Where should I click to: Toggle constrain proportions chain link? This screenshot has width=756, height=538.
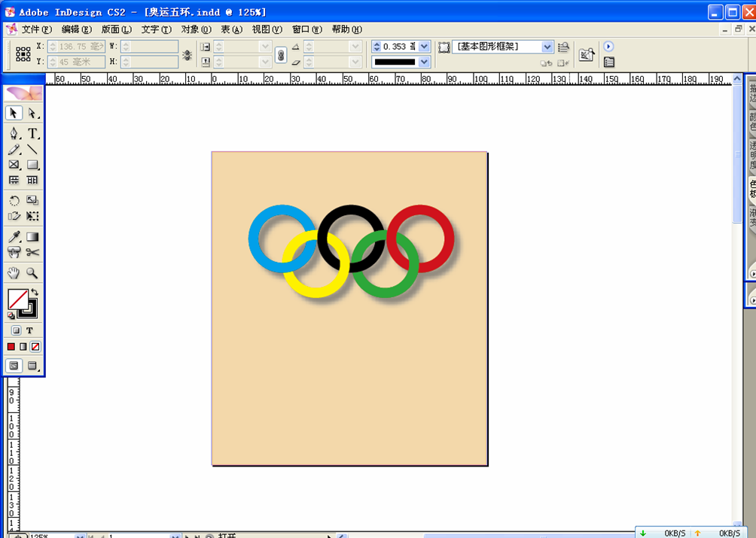[280, 55]
